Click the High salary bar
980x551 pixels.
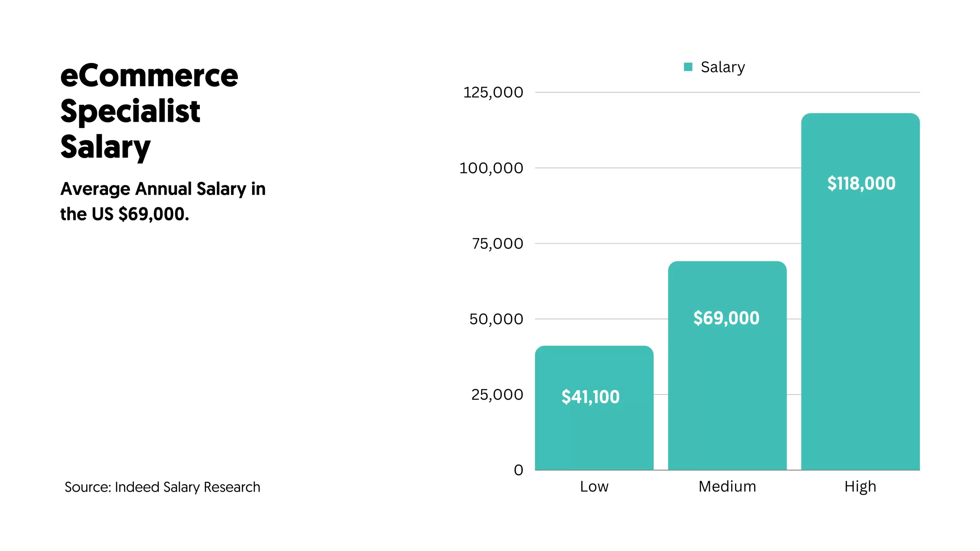(860, 306)
